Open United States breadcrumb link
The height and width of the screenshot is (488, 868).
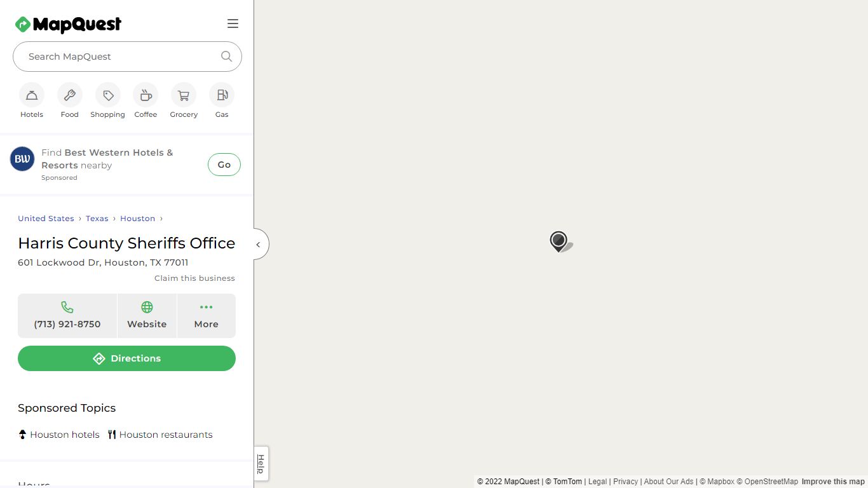[46, 219]
